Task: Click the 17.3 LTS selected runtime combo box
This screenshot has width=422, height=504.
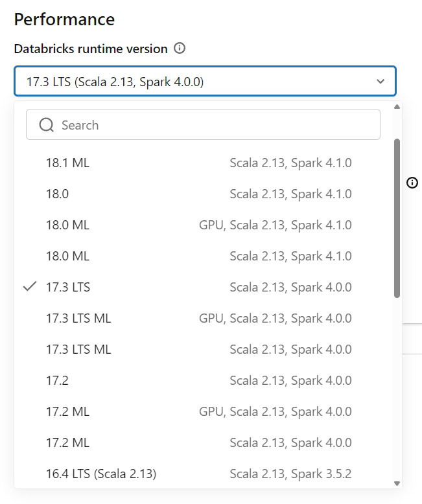Action: (194, 82)
